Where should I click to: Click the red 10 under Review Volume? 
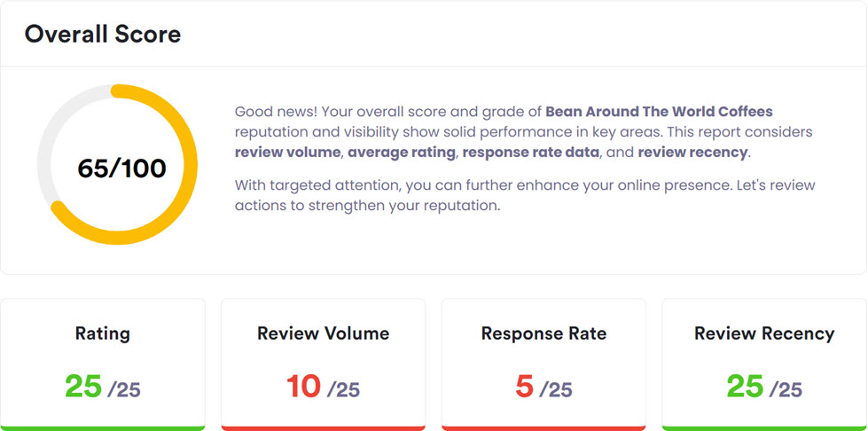pyautogui.click(x=304, y=386)
